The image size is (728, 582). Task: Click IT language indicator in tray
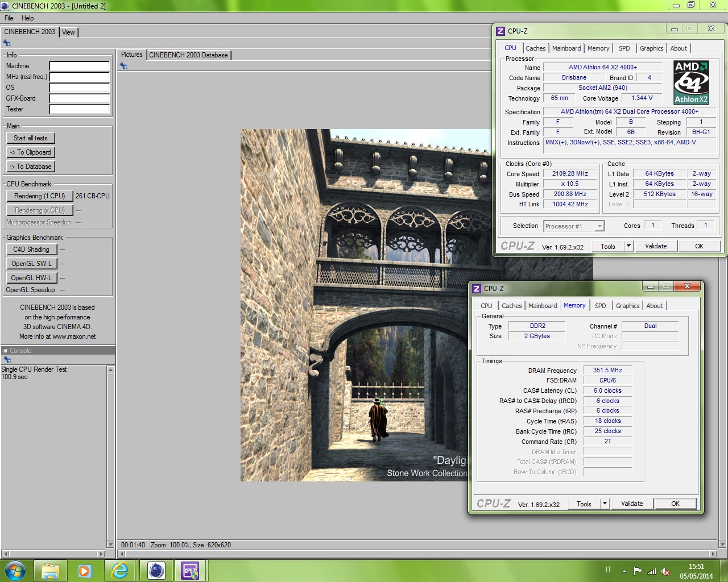609,569
